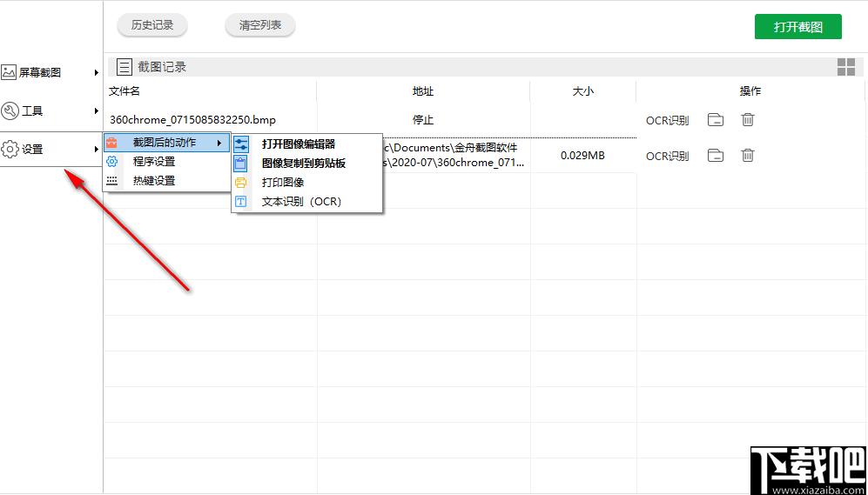Open the 屏幕截图 sidebar menu
This screenshot has height=495, width=868.
tap(50, 72)
